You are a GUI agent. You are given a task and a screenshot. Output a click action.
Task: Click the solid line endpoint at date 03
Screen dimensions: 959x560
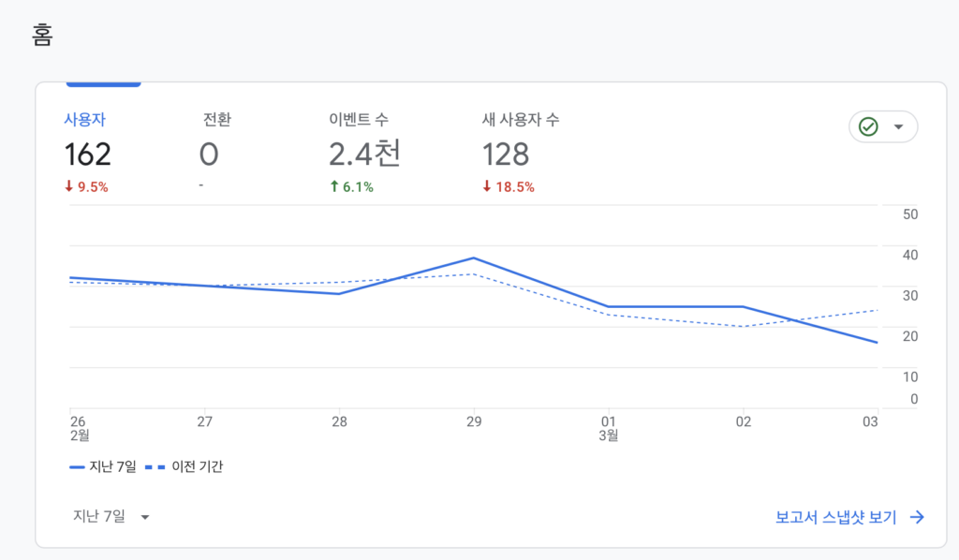[877, 343]
